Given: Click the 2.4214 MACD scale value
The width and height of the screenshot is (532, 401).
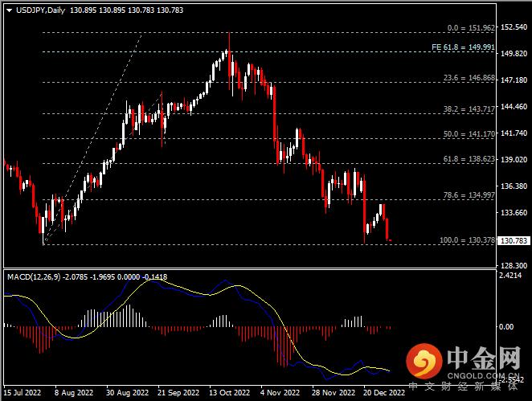Looking at the screenshot, I should (514, 275).
